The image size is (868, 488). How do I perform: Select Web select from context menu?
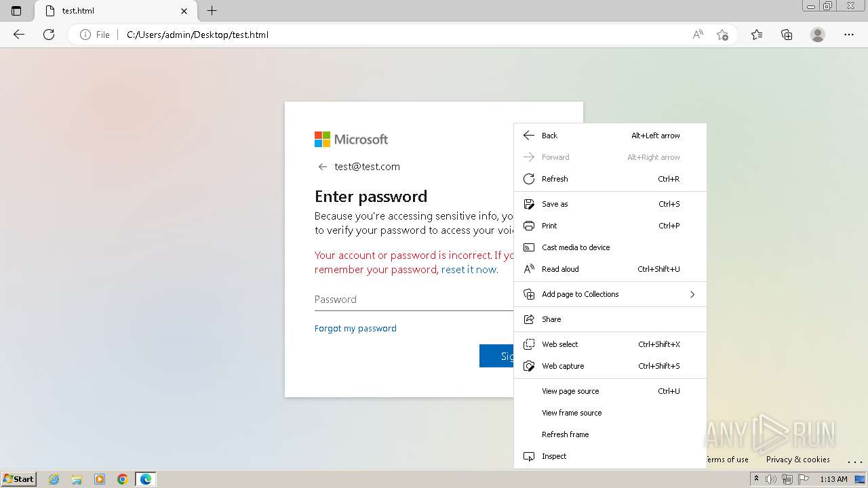click(x=610, y=344)
